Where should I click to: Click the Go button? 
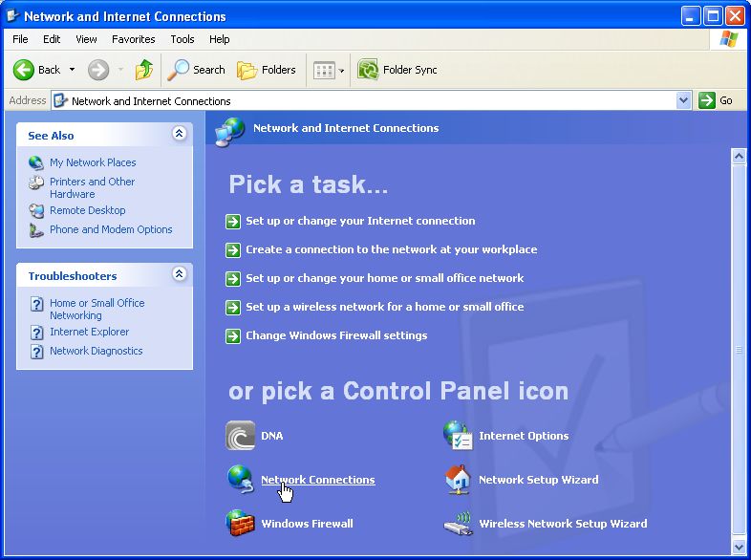(x=716, y=100)
